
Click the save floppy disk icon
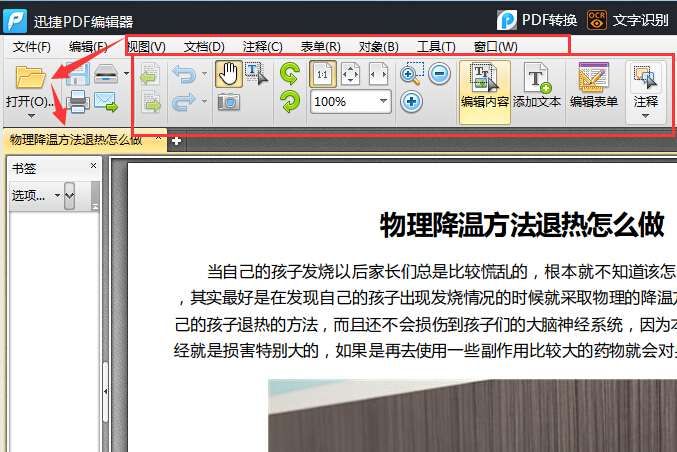[x=79, y=74]
